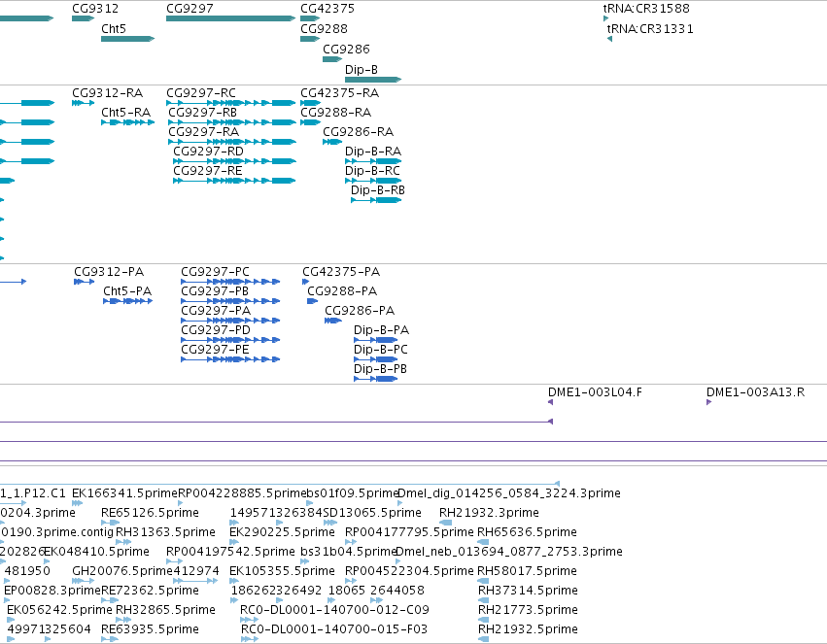Click EST RE65126.5prime
Screen dimensions: 827x644
point(150,513)
